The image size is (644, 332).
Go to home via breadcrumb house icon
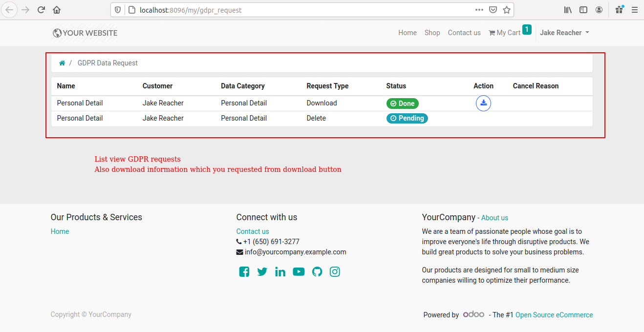[62, 63]
